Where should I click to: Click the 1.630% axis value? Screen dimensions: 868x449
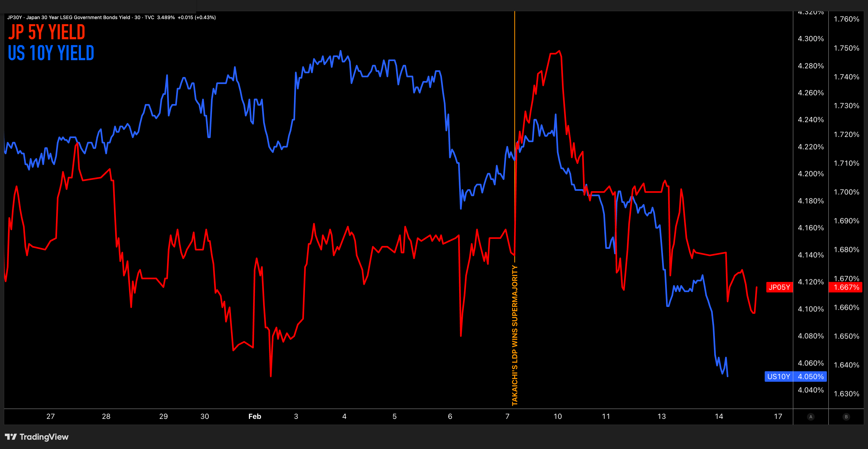pos(846,394)
